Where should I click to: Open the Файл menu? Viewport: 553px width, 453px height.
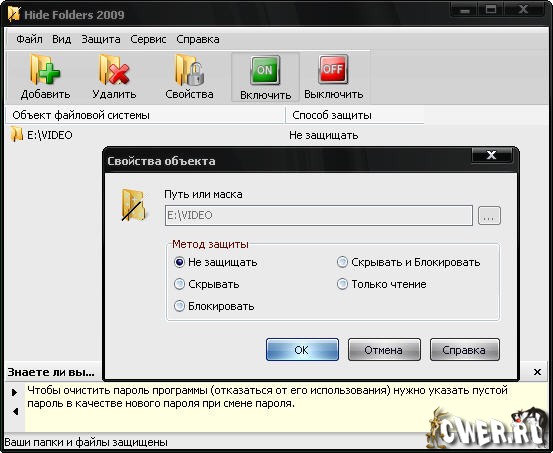pyautogui.click(x=29, y=39)
